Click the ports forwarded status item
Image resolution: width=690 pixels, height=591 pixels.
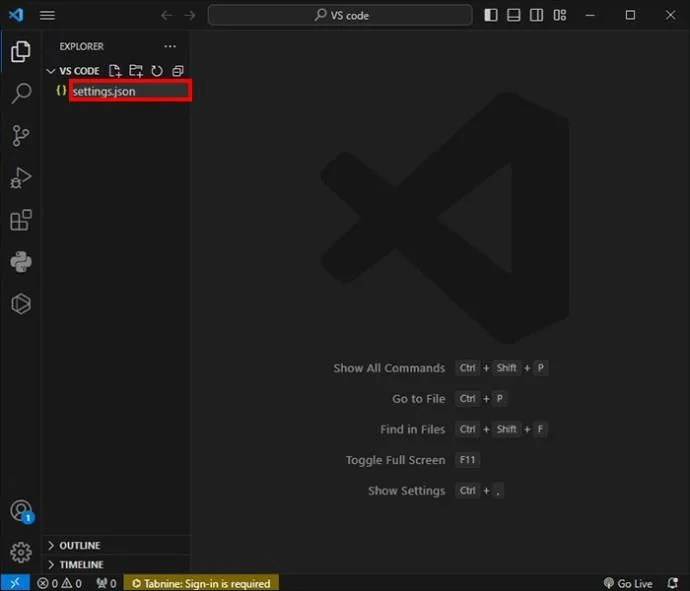(106, 584)
